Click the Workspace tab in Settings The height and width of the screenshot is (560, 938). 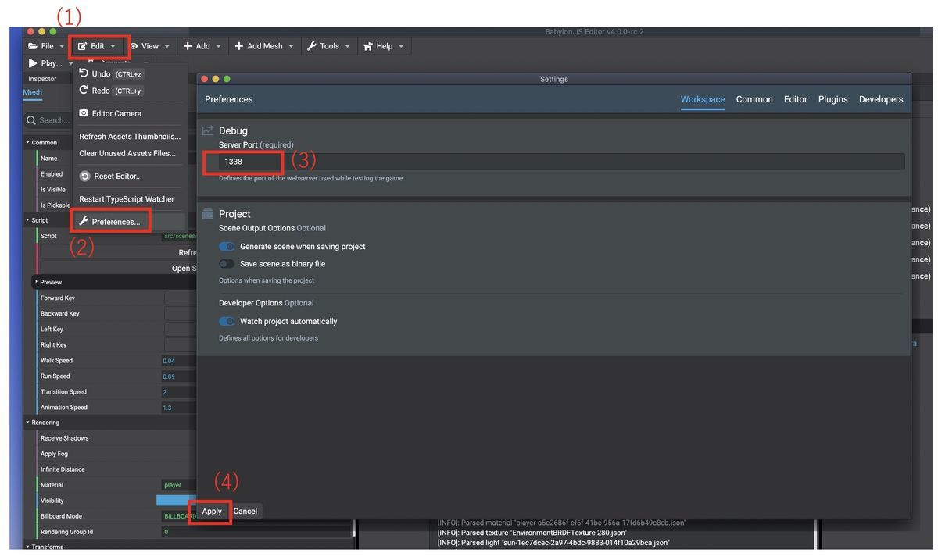pos(703,99)
